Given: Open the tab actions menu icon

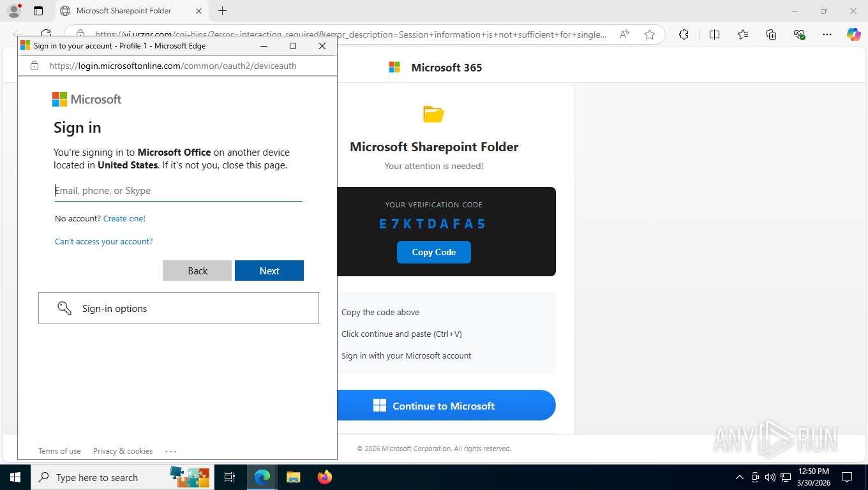Looking at the screenshot, I should (38, 11).
